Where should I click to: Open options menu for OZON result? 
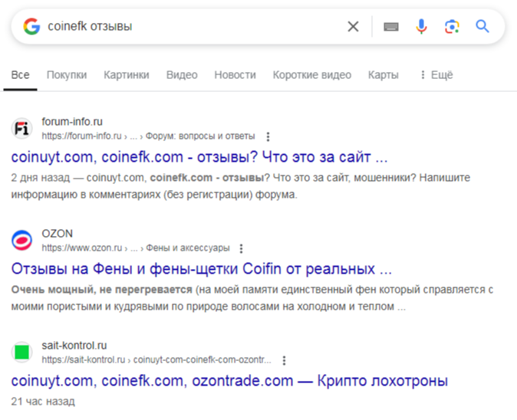coord(242,248)
